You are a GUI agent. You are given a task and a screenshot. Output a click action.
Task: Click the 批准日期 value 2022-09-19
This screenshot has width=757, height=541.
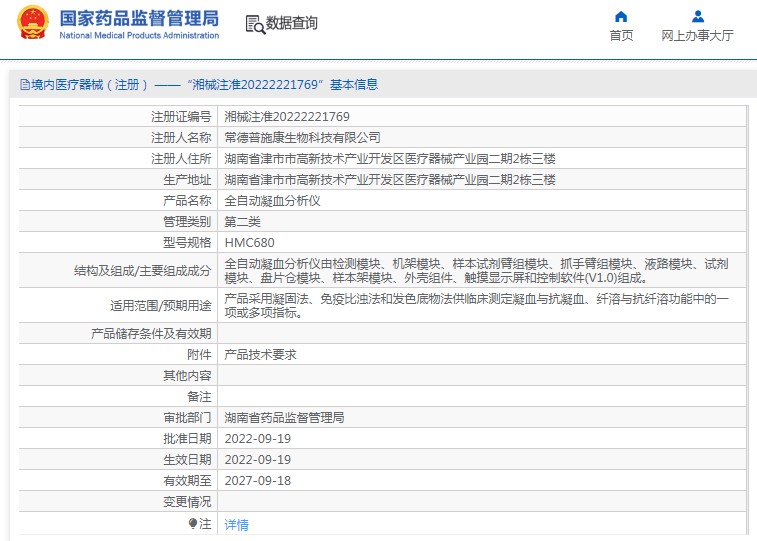coord(258,439)
